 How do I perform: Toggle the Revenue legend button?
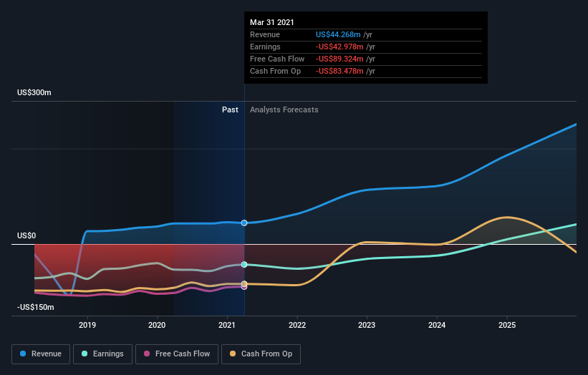[41, 354]
